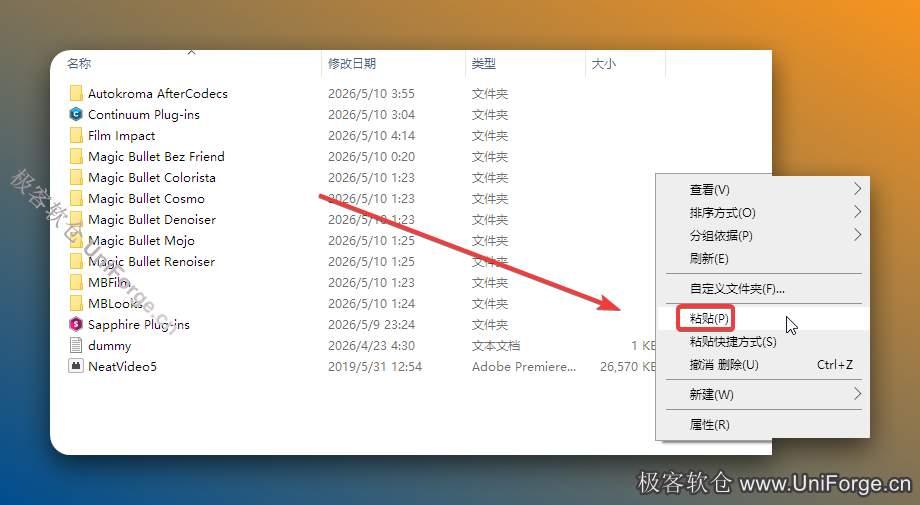Image resolution: width=920 pixels, height=505 pixels.
Task: Click the NeatVideo5 plugin file icon
Action: point(76,367)
